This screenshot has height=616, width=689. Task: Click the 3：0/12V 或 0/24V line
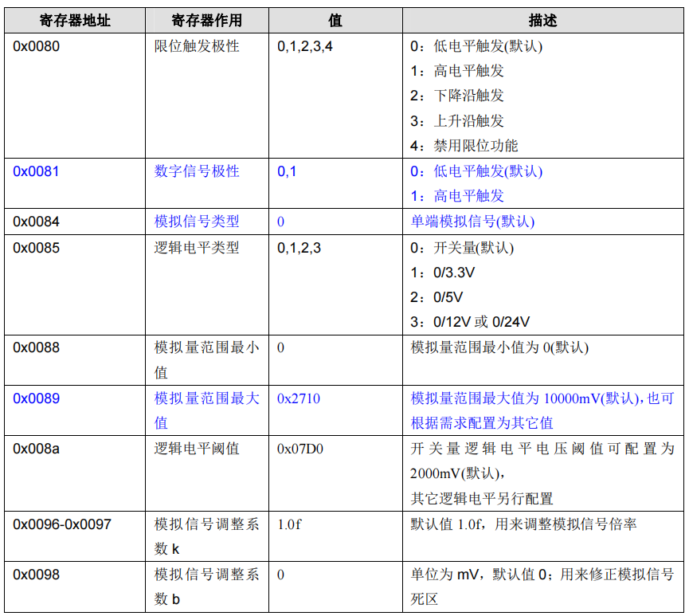470,322
